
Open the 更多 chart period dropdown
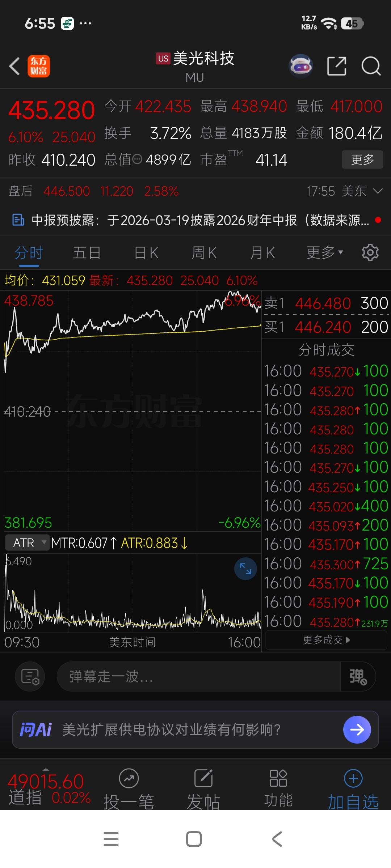click(x=325, y=252)
